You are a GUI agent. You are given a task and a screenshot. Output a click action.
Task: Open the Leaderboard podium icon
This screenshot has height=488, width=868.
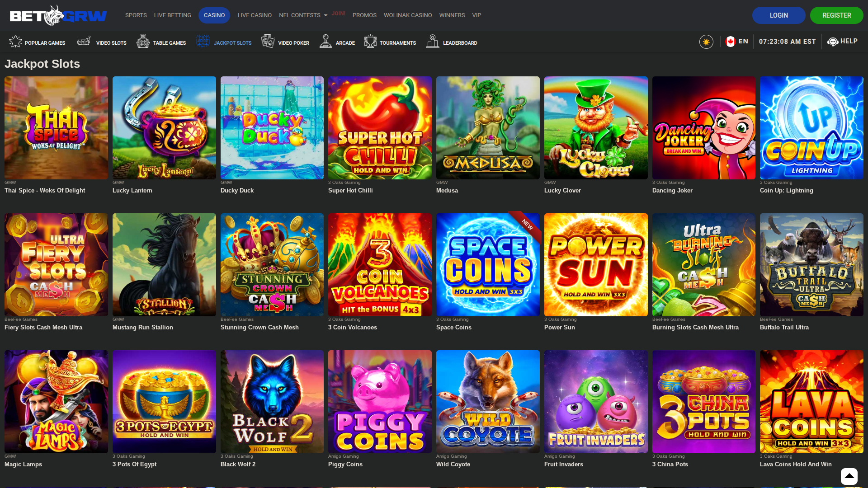[432, 41]
